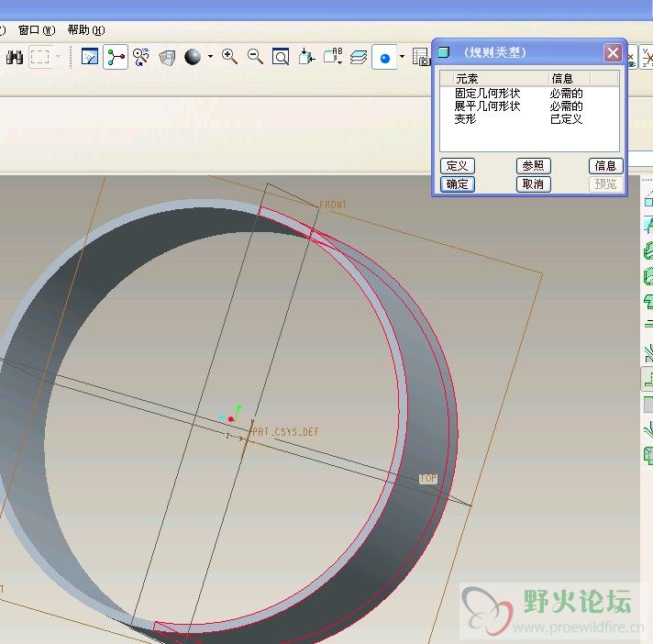Open the 窗口 (Window) menu
Viewport: 653px width, 644px height.
tap(37, 30)
